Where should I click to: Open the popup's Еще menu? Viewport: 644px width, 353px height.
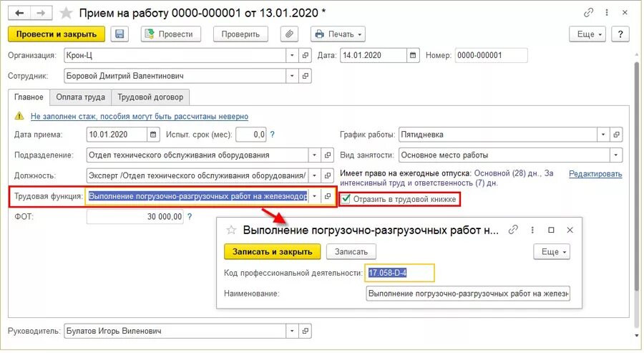coord(552,251)
